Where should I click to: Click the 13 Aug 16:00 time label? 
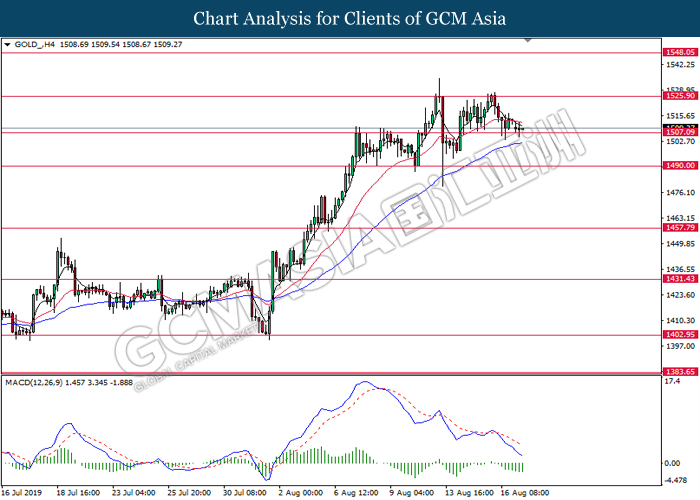pos(469,493)
